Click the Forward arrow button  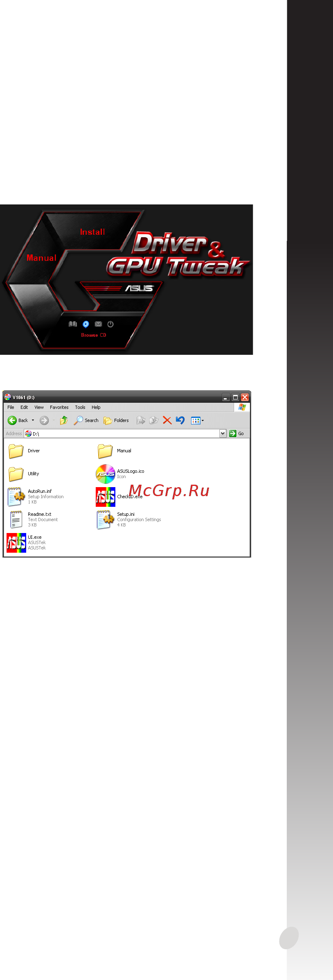pos(44,420)
